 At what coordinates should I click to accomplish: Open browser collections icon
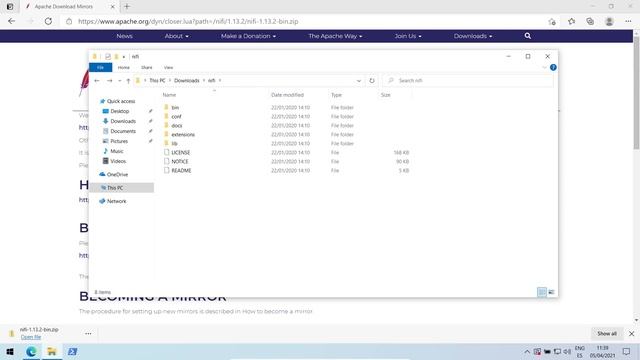(x=590, y=22)
